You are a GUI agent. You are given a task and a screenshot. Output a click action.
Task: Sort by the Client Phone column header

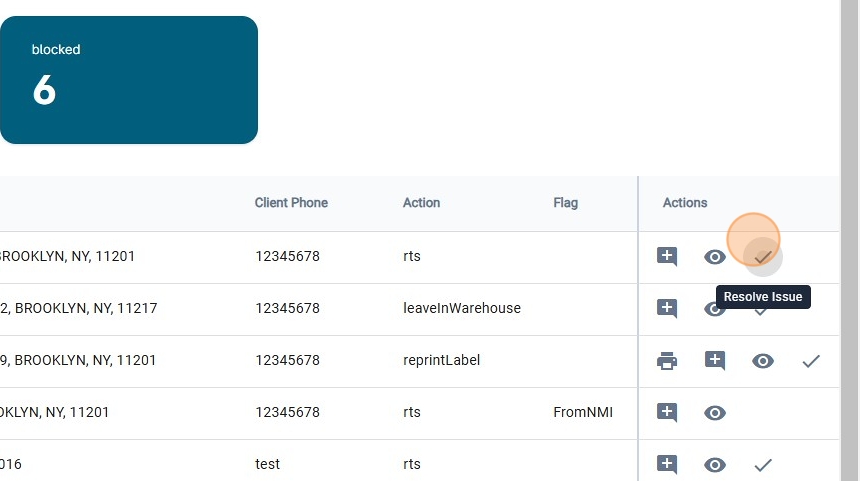(x=291, y=203)
